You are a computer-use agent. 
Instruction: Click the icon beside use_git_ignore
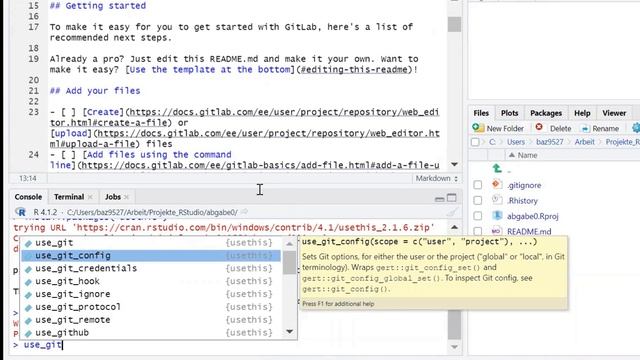[28, 295]
